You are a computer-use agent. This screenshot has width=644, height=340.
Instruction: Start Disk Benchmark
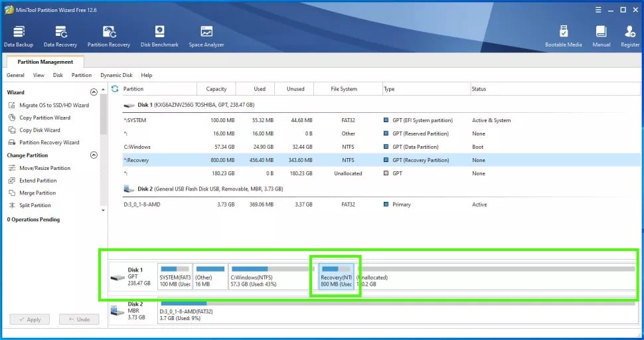pyautogui.click(x=159, y=36)
